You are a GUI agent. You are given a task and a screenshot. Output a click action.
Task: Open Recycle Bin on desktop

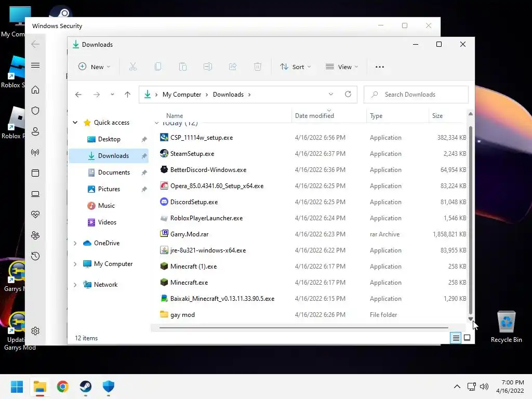pyautogui.click(x=506, y=327)
